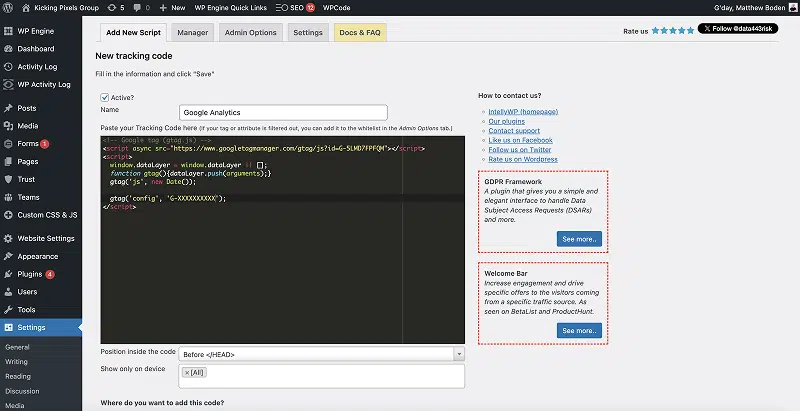
Task: Click See more in Welcome Bar box
Action: (x=579, y=330)
